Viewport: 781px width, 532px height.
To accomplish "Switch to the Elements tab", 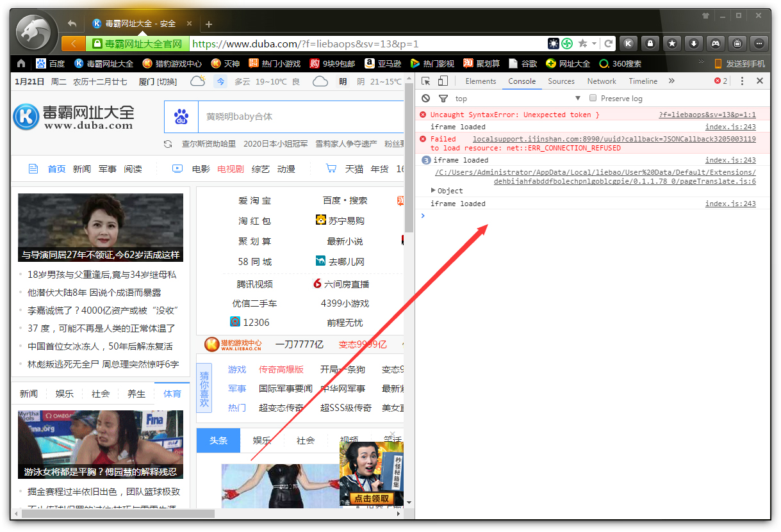I will 481,81.
